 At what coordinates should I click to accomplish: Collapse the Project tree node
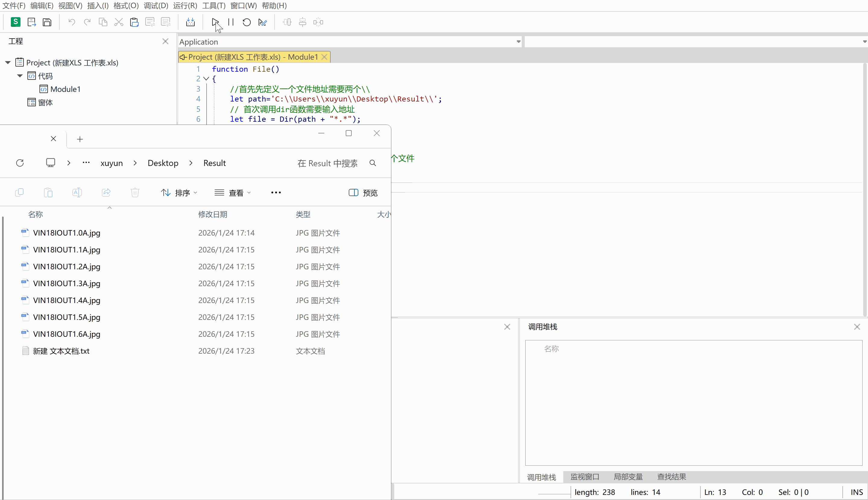pos(8,63)
